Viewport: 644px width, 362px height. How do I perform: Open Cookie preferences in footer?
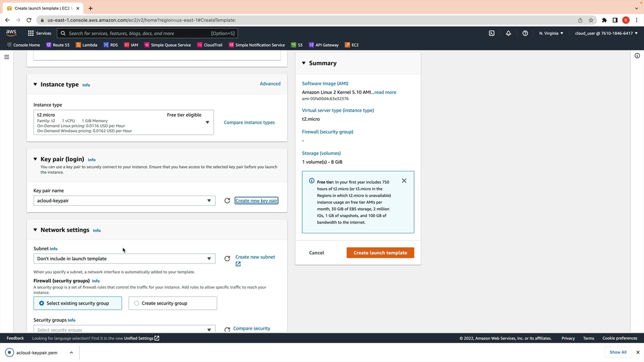point(620,338)
